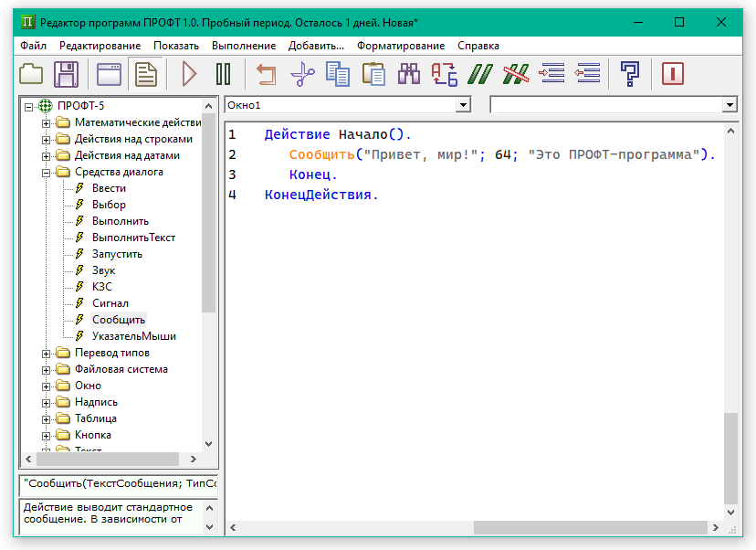The height and width of the screenshot is (550, 756).
Task: Run the program with play icon
Action: [189, 74]
